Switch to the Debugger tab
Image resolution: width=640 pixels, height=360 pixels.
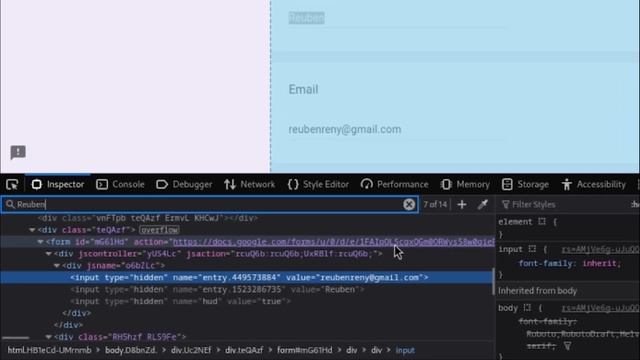point(184,184)
